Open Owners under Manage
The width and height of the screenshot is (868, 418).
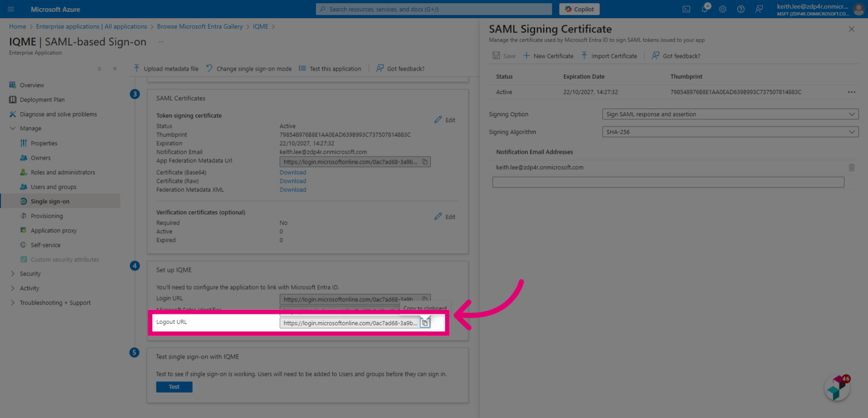[x=41, y=158]
